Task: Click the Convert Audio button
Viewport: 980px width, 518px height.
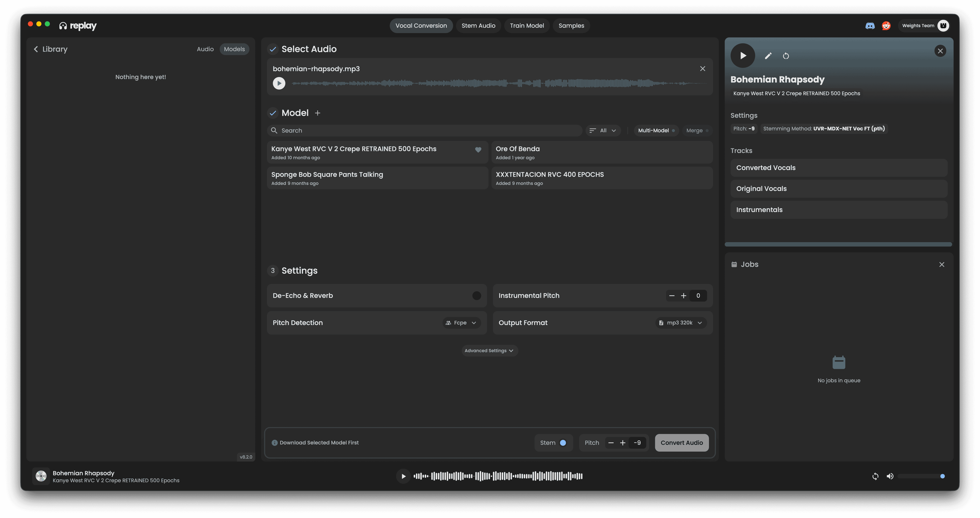Action: 681,443
